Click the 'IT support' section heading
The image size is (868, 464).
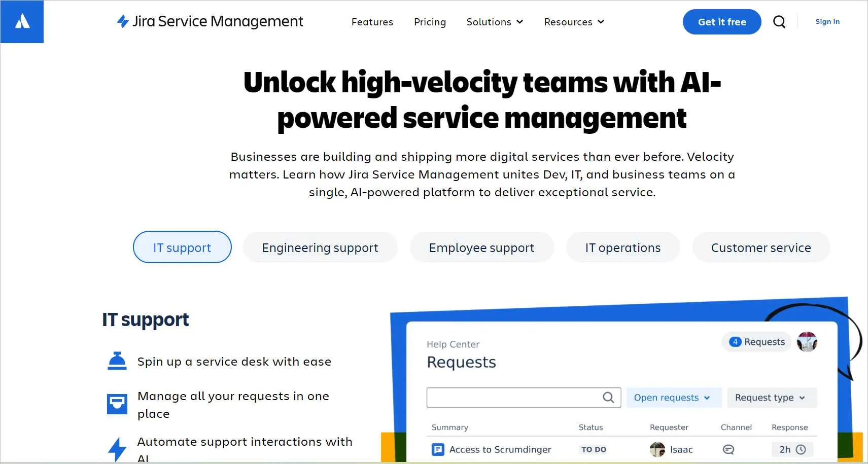145,320
